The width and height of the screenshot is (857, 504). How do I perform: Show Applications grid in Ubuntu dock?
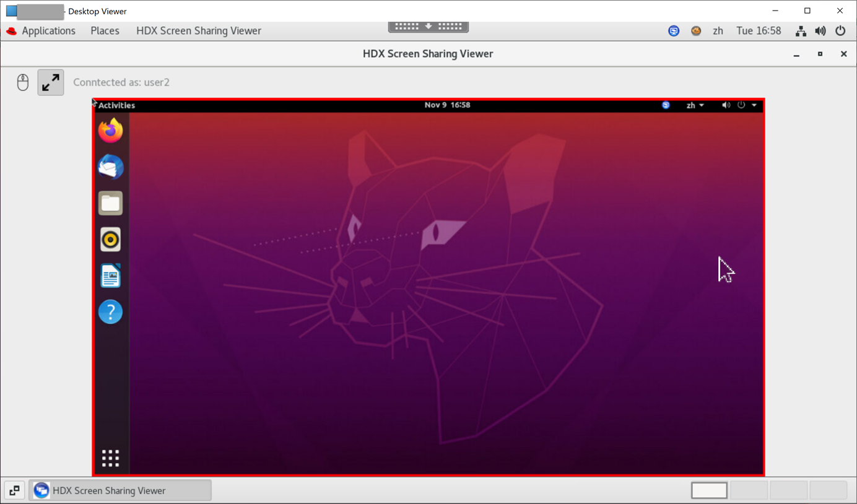pyautogui.click(x=110, y=458)
